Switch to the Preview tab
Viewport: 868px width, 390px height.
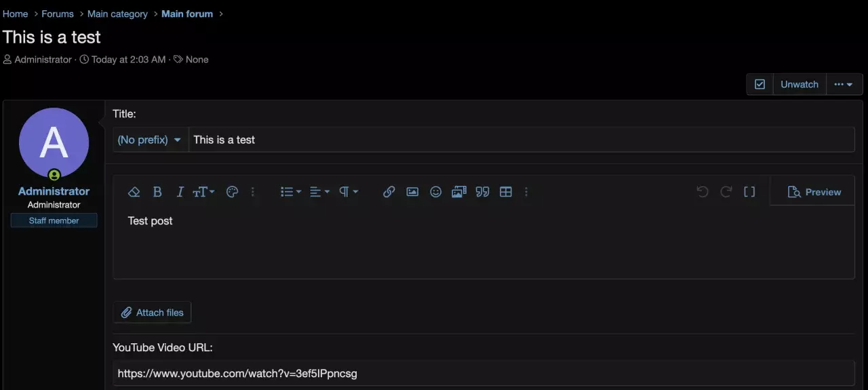[x=814, y=192]
